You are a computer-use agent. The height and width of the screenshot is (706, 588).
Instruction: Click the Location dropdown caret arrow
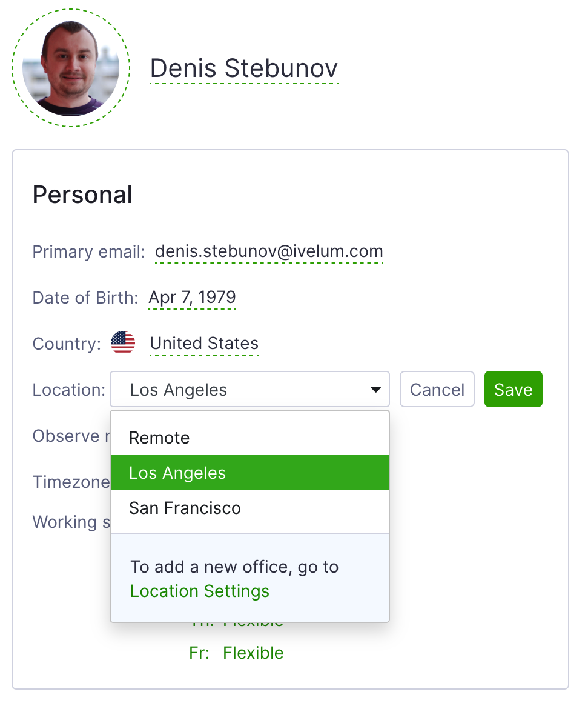[375, 390]
